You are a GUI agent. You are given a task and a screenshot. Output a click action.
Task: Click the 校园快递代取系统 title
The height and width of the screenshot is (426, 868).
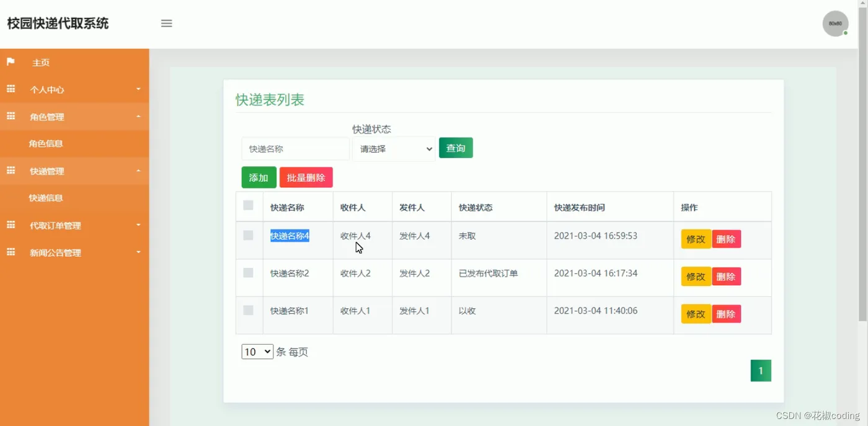point(58,24)
